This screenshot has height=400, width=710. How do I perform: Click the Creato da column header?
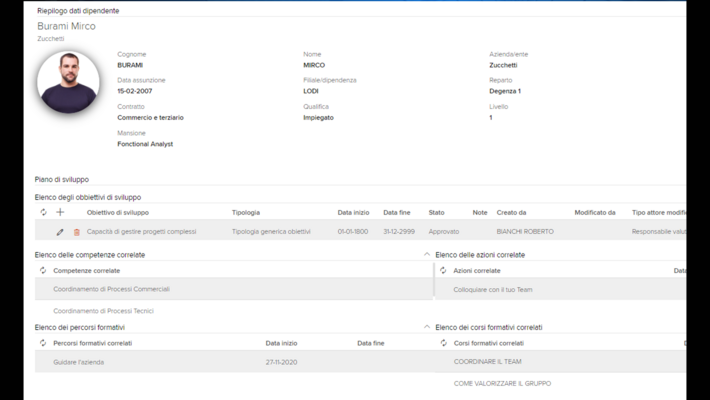click(511, 212)
